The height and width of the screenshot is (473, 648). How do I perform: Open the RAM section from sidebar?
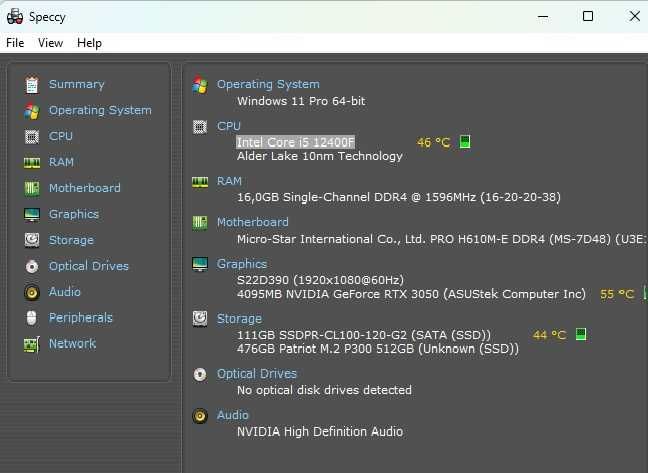[61, 162]
